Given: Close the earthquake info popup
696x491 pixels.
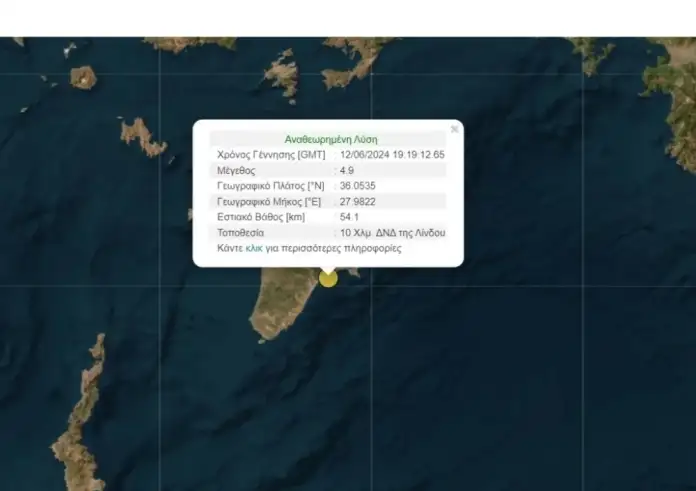Looking at the screenshot, I should (454, 129).
